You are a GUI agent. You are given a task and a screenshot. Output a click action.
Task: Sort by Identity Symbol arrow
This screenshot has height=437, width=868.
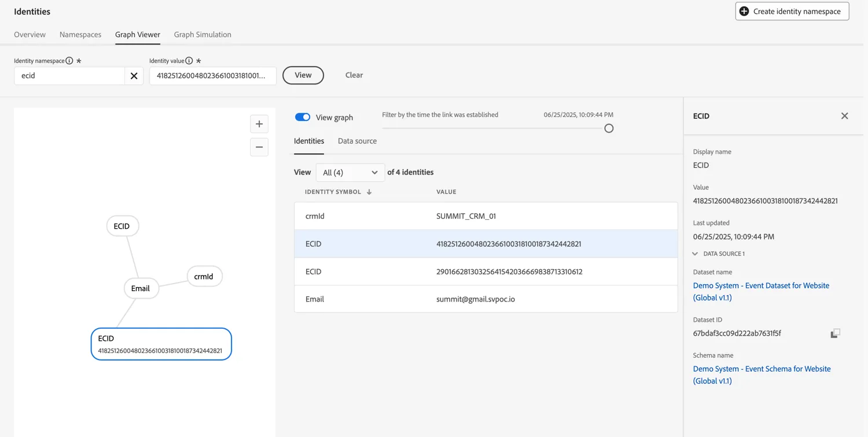click(369, 192)
